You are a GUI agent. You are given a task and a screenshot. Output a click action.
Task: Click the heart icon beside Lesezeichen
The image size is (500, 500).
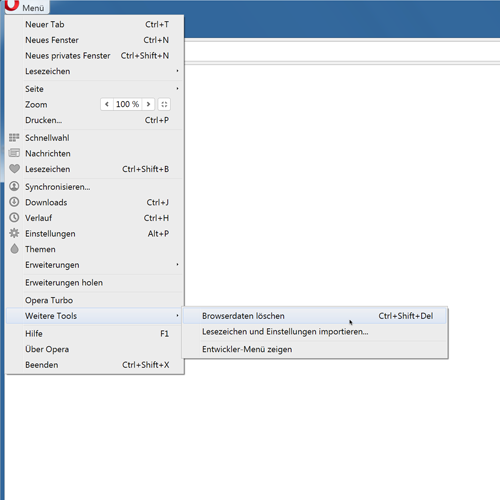click(14, 169)
